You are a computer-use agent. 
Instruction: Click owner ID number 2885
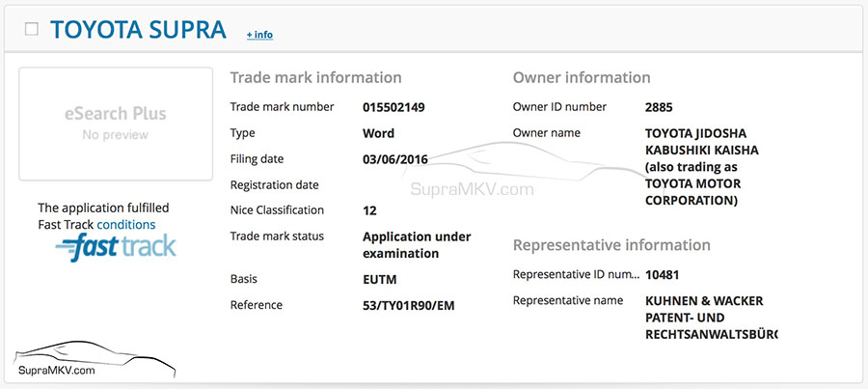pos(659,107)
